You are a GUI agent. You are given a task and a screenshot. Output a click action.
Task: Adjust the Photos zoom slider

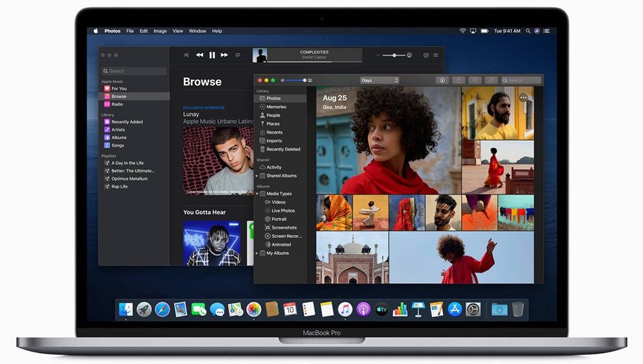(x=296, y=80)
